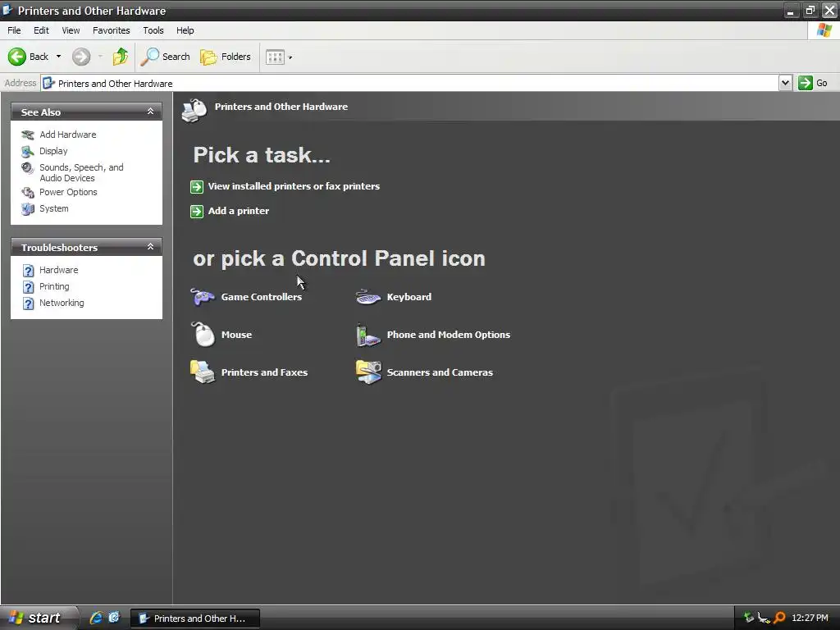Image resolution: width=840 pixels, height=630 pixels.
Task: Open the Help menu
Action: coord(185,30)
